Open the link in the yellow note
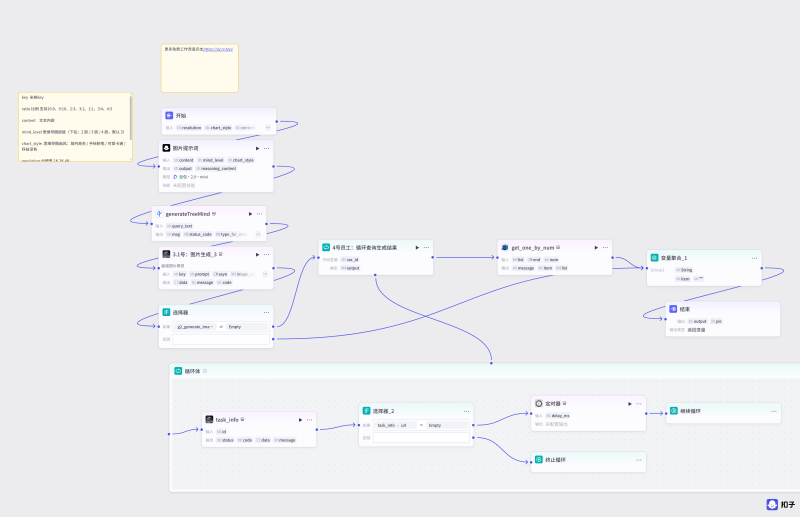800x517 pixels. (x=218, y=50)
